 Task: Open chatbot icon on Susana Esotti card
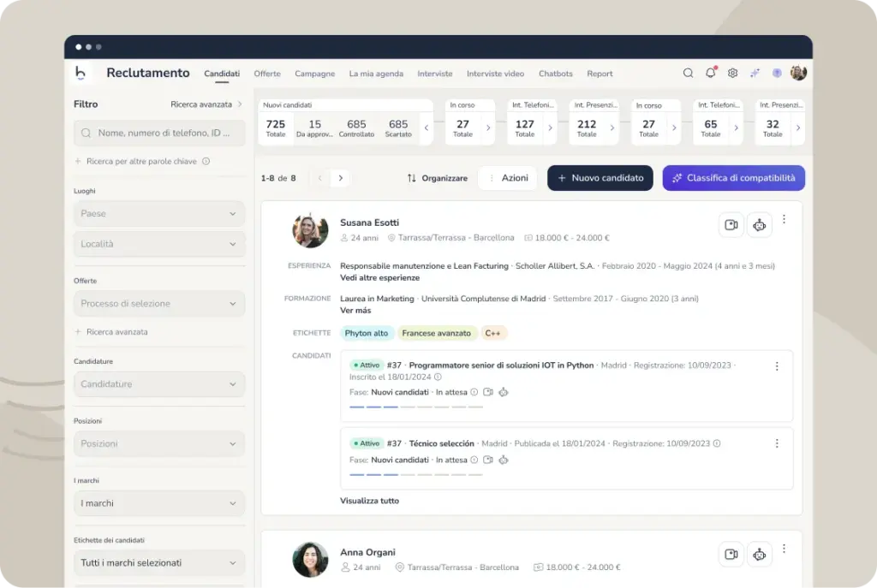coord(759,225)
